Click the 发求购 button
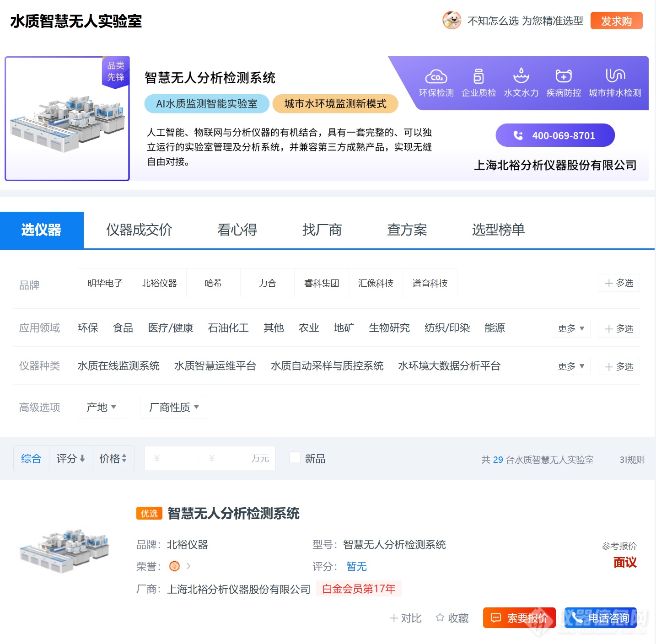656x644 pixels. 616,21
